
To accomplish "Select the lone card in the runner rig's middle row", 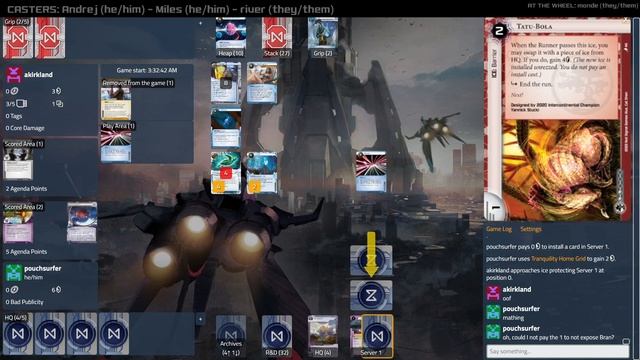I will (x=226, y=128).
